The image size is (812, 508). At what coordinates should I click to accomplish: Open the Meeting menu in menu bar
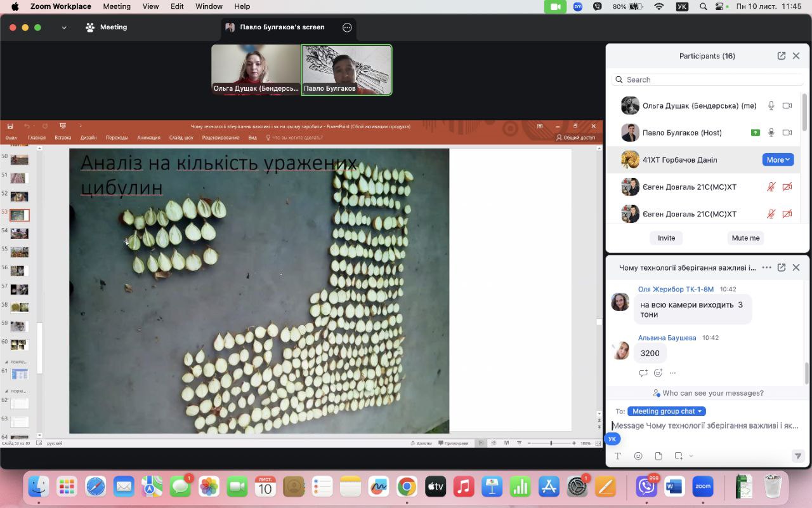pos(116,6)
